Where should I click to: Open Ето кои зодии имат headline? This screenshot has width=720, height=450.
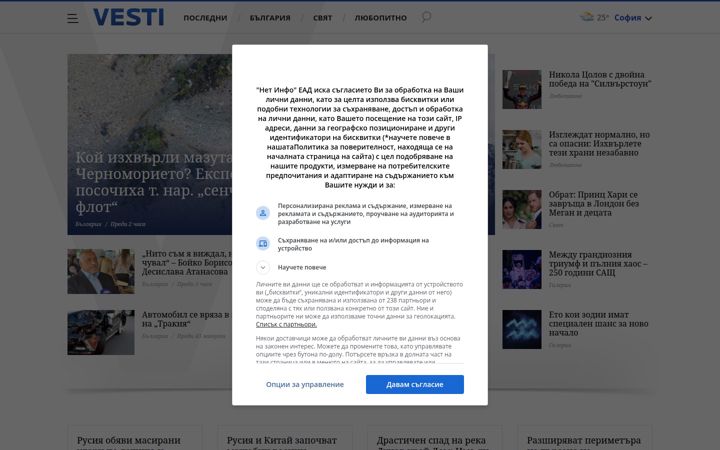598,323
